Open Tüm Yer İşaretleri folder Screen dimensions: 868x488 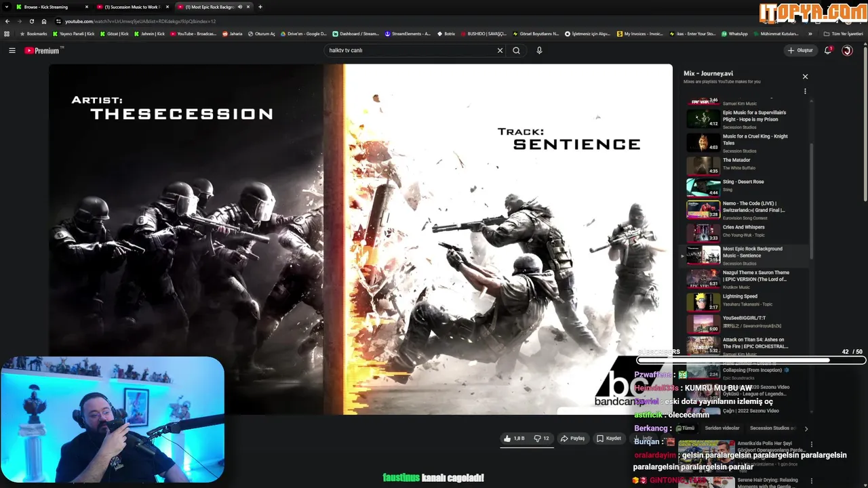[x=844, y=33]
